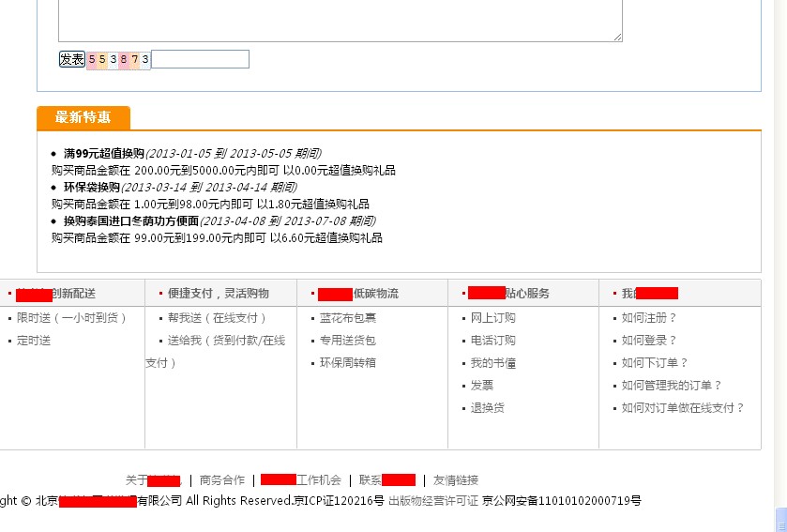
Task: Open the 最新特惠 tab
Action: [83, 117]
